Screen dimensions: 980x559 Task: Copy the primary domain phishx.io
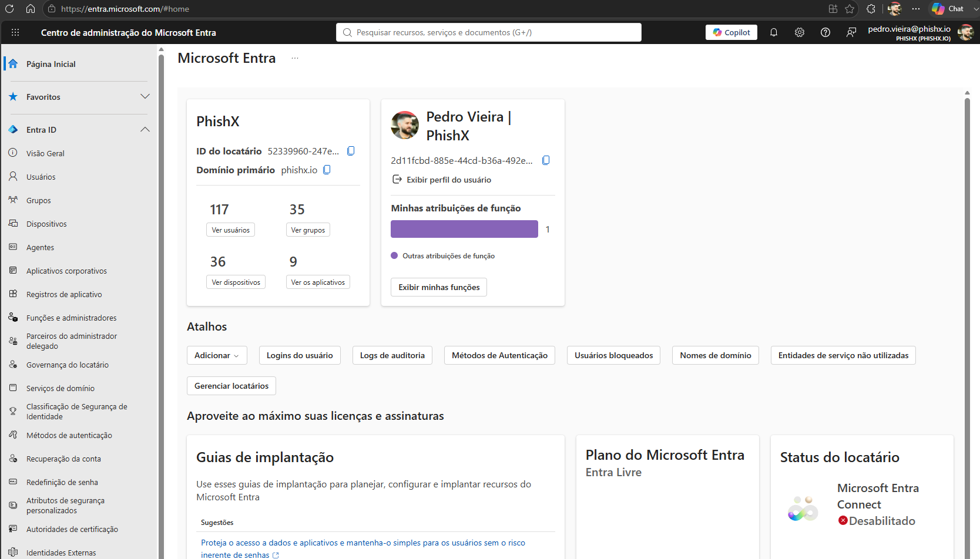(327, 170)
